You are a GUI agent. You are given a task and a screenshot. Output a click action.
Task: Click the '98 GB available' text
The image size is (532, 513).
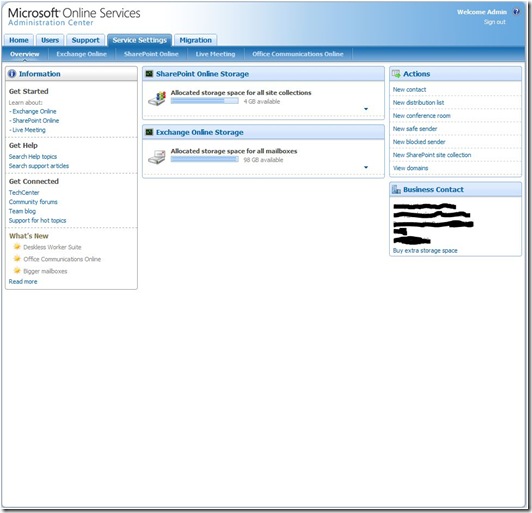[x=263, y=159]
